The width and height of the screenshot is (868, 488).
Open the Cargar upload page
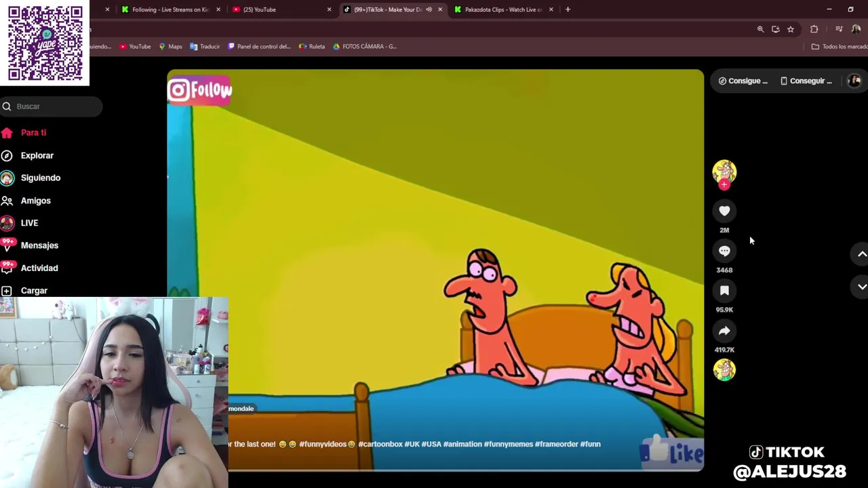click(34, 290)
